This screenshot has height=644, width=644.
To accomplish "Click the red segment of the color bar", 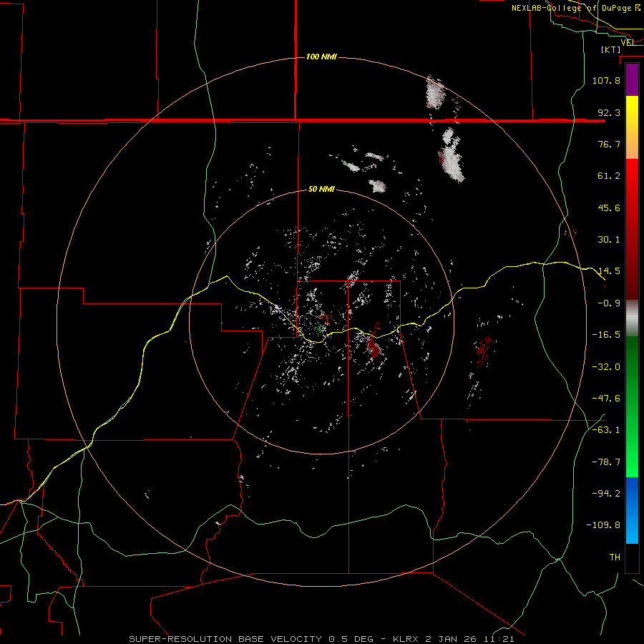I will [632, 229].
